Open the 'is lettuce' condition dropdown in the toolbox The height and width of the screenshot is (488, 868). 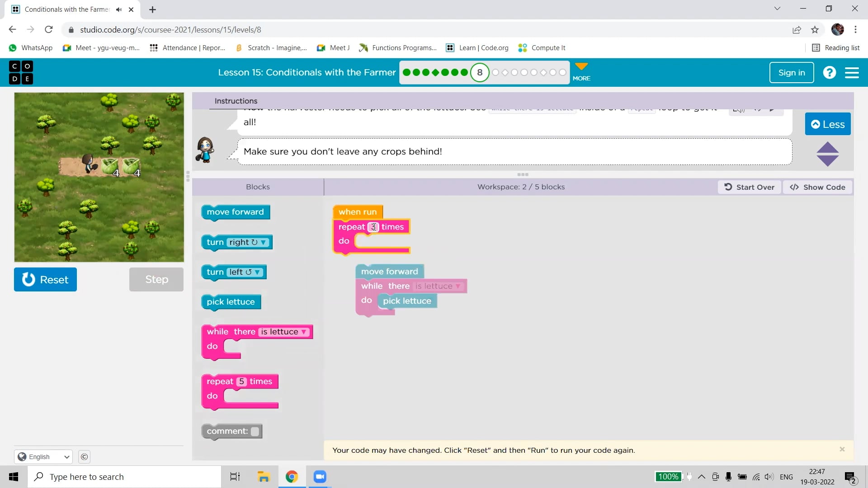(304, 332)
